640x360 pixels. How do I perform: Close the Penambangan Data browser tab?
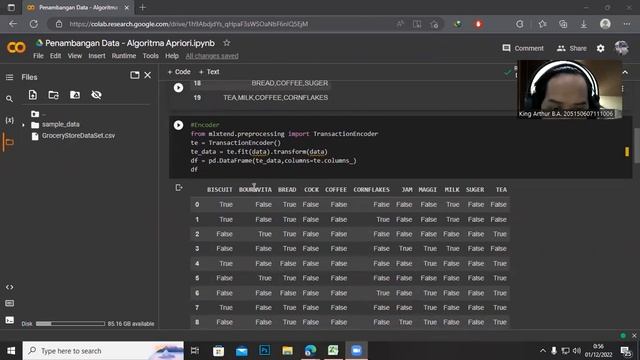click(127, 8)
